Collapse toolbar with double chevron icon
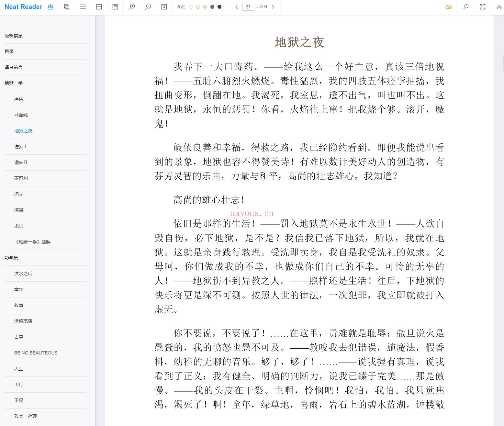Screen dimensions: 504x426 (x=499, y=7)
